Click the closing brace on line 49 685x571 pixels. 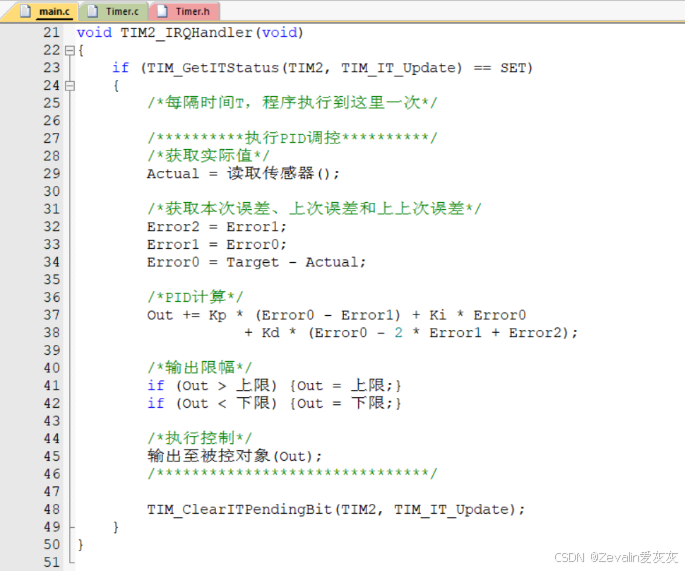(116, 527)
